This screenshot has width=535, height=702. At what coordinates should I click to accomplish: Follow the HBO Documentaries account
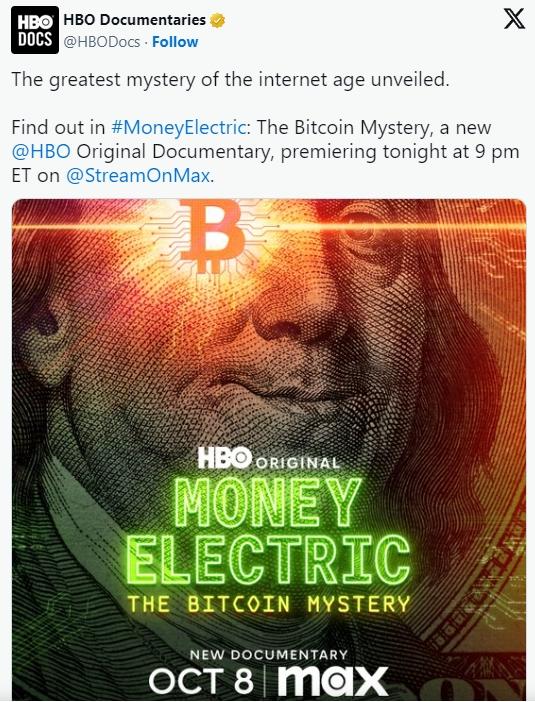coord(175,42)
